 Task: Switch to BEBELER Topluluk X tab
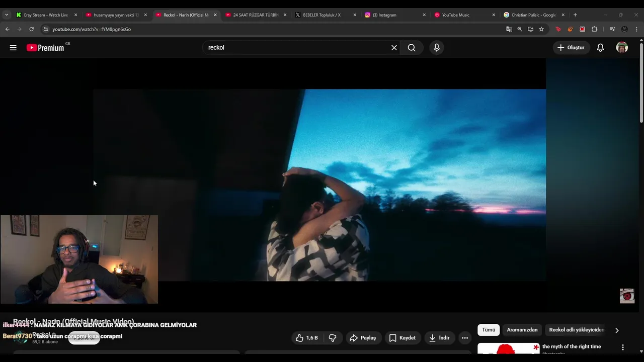pos(325,15)
